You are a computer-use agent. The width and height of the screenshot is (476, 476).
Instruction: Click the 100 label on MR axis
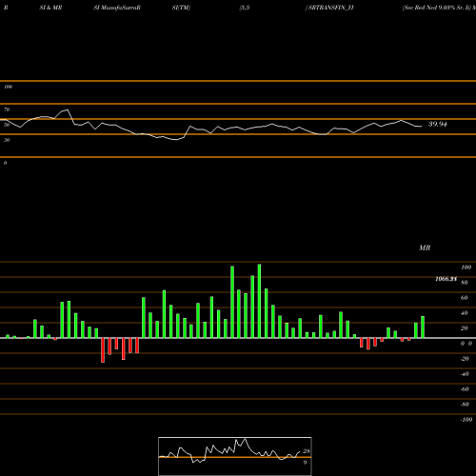click(466, 268)
